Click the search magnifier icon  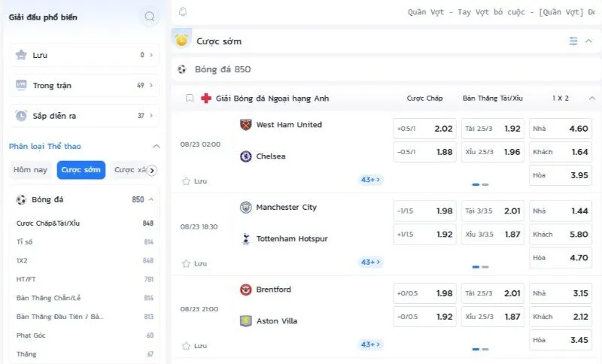coord(150,17)
